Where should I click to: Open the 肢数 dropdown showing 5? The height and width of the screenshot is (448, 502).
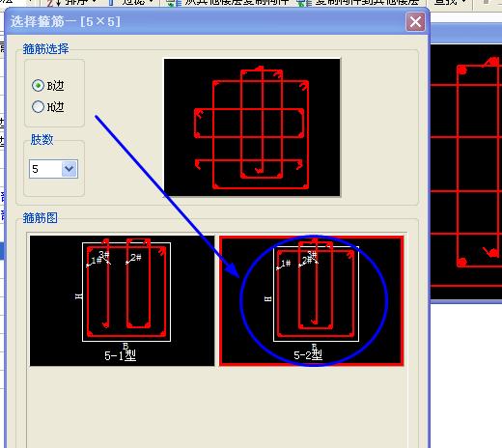pyautogui.click(x=70, y=169)
